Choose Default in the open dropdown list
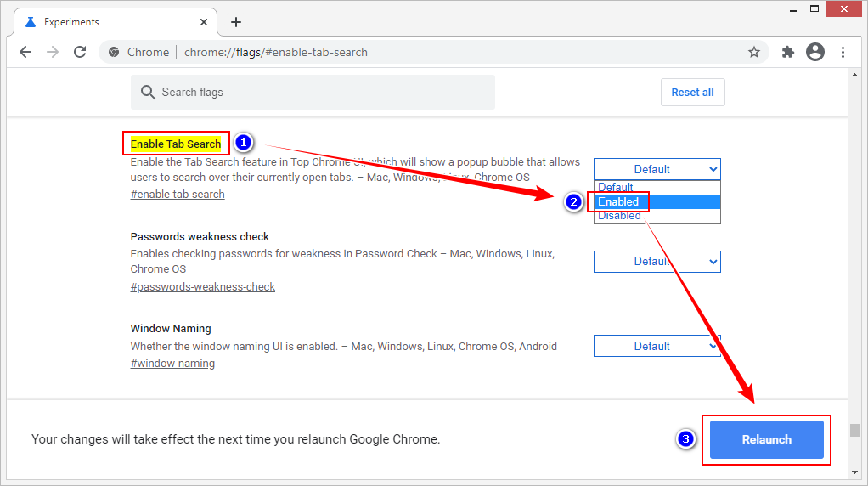Viewport: 868px width, 486px height. (x=657, y=187)
